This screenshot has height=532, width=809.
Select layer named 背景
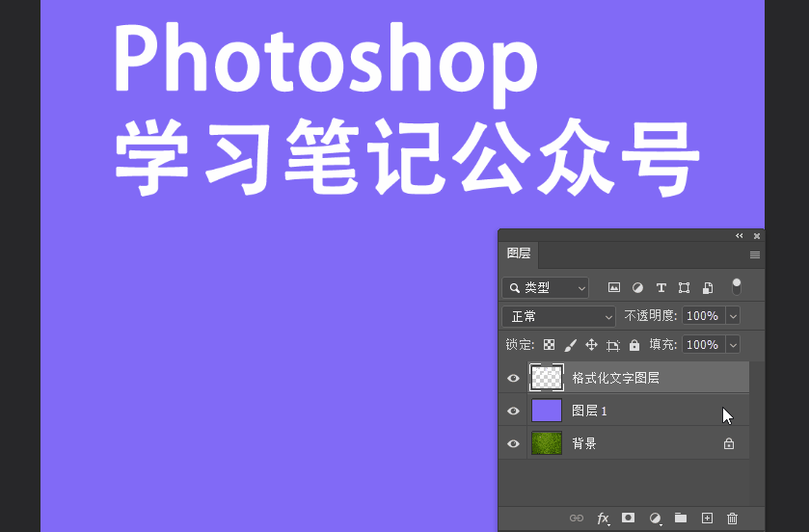click(x=584, y=443)
